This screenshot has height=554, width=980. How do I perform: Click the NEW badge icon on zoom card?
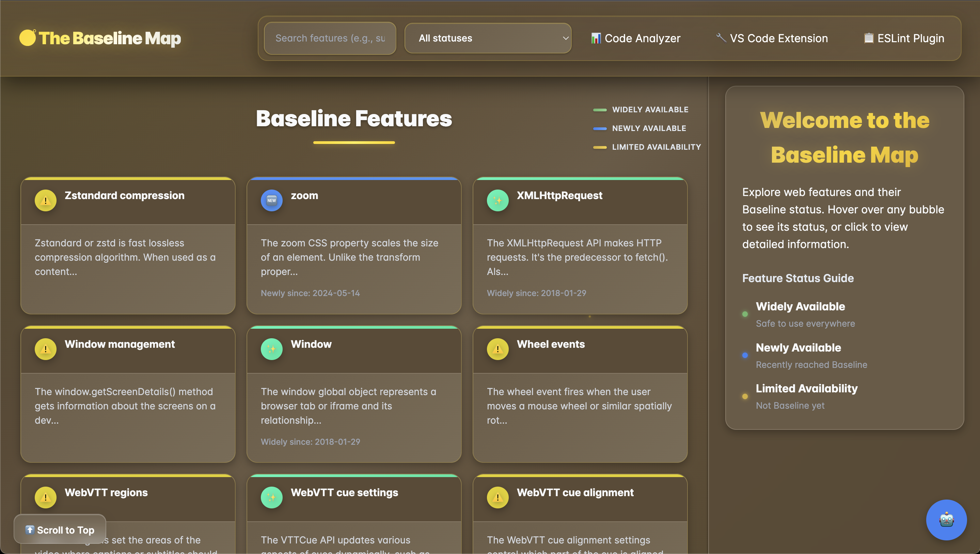(271, 200)
